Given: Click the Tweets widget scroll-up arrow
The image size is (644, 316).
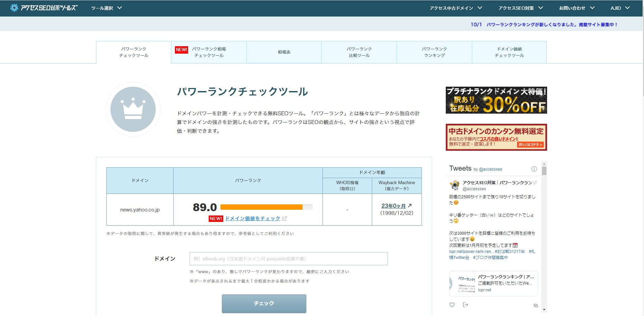Looking at the screenshot, I should point(544,164).
